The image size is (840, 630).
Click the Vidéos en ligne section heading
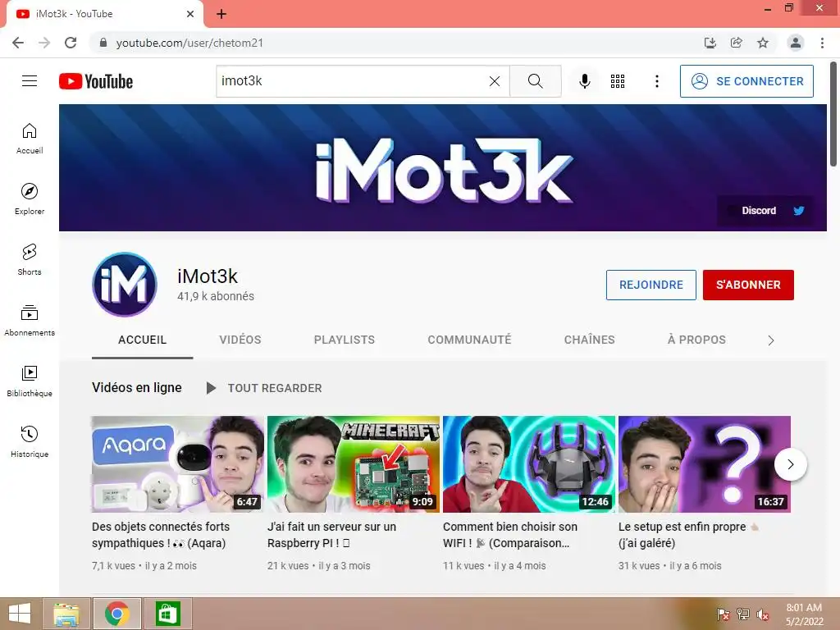137,387
